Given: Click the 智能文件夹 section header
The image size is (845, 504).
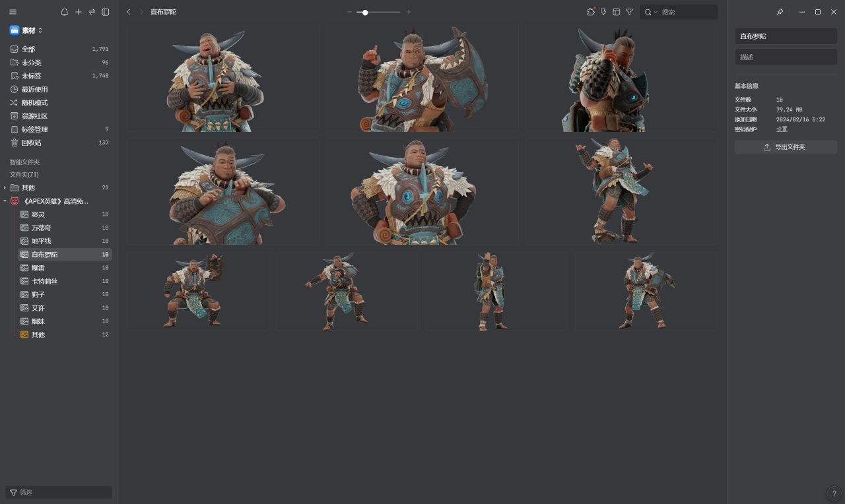Looking at the screenshot, I should 24,162.
